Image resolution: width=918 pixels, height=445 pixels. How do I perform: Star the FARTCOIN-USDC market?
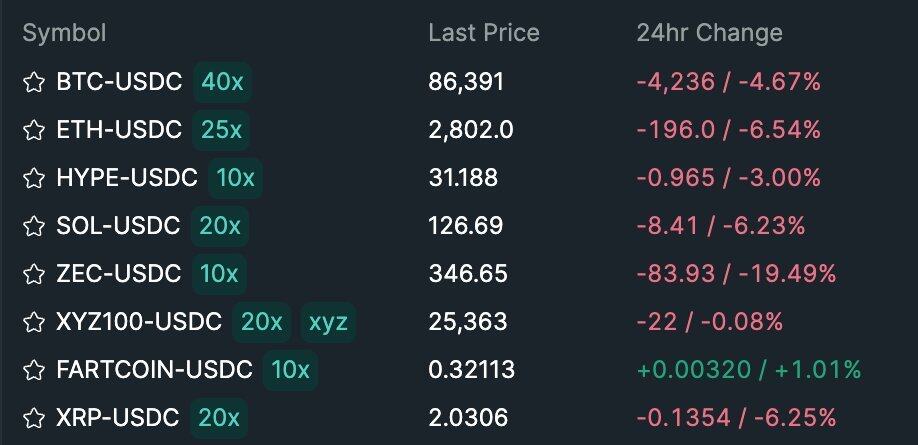pos(34,370)
